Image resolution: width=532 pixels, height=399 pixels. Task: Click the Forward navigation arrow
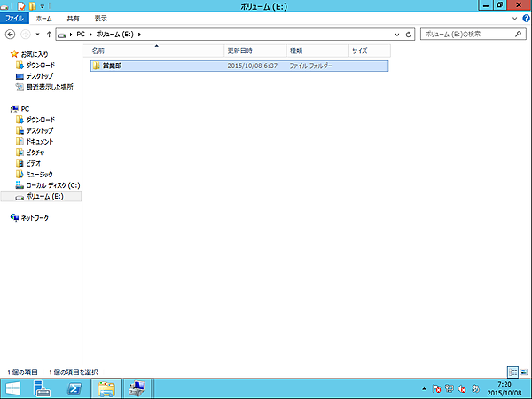(x=26, y=35)
